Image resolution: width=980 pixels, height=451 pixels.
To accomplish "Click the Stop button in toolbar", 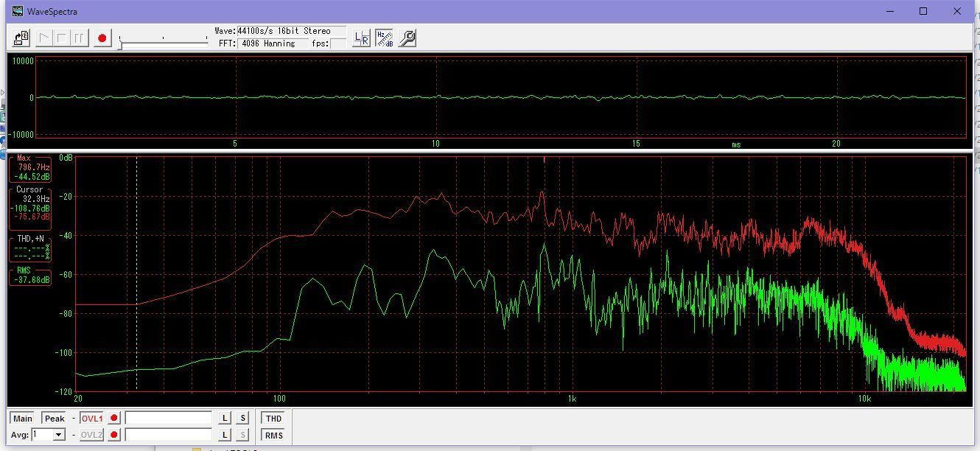I will click(62, 38).
